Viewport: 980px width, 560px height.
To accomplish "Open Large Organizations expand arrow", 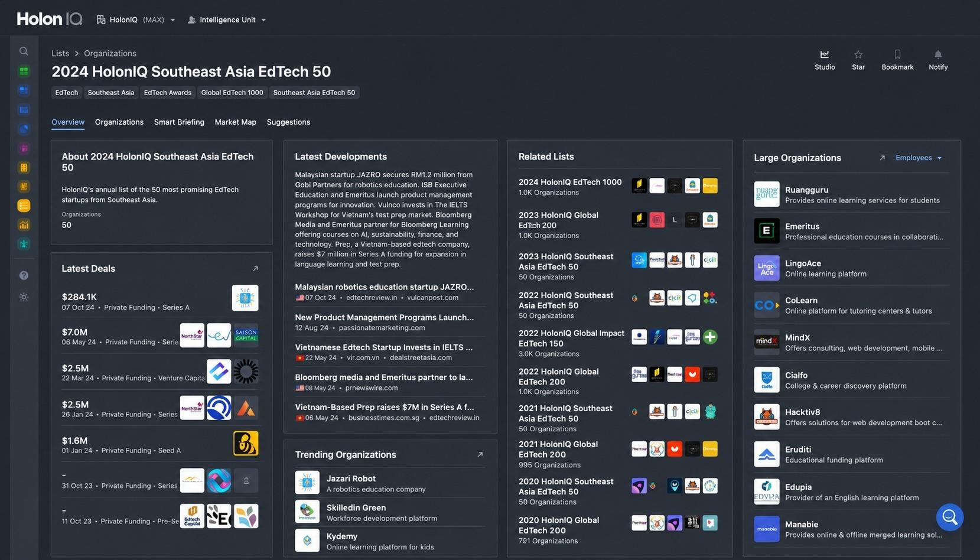I will pyautogui.click(x=882, y=158).
